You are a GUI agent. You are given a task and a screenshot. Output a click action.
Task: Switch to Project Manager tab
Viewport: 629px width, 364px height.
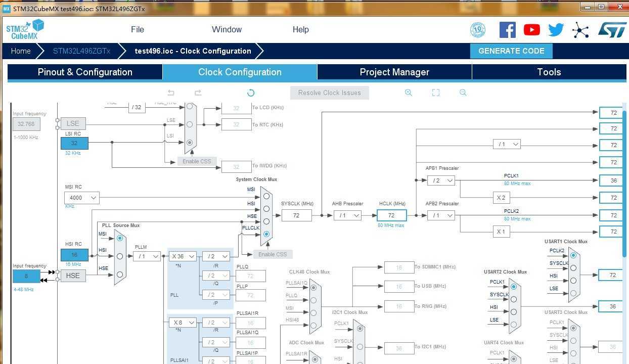coord(394,72)
